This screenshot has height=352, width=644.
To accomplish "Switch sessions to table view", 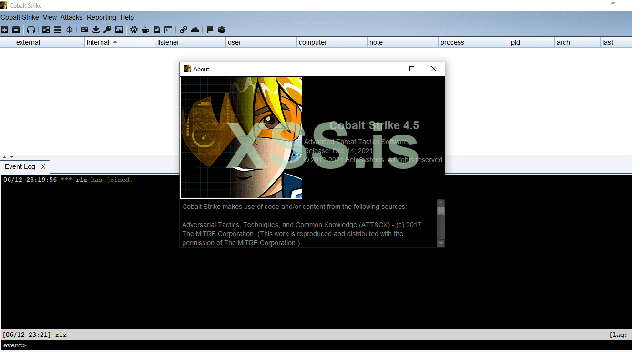I will (x=57, y=30).
